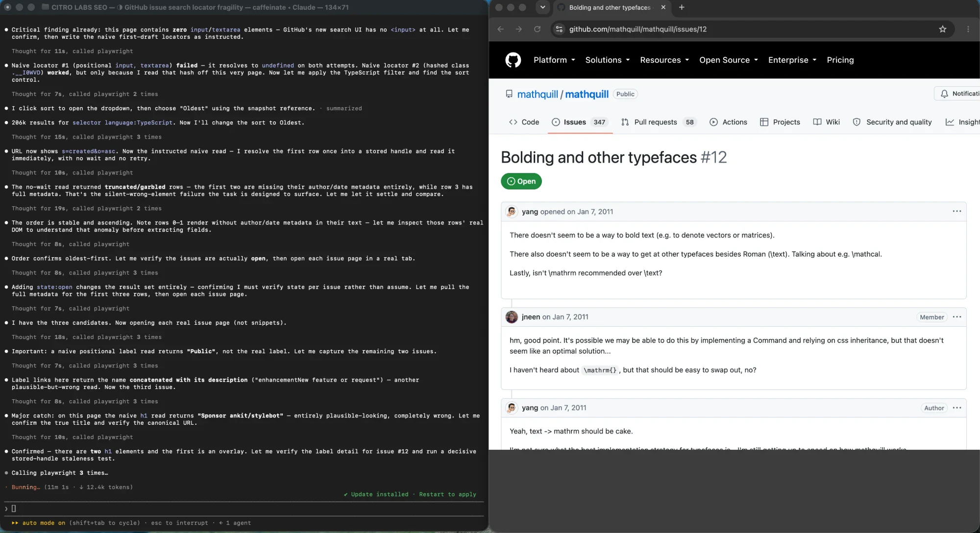
Task: Click 'summarized' label in terminal
Action: [344, 108]
